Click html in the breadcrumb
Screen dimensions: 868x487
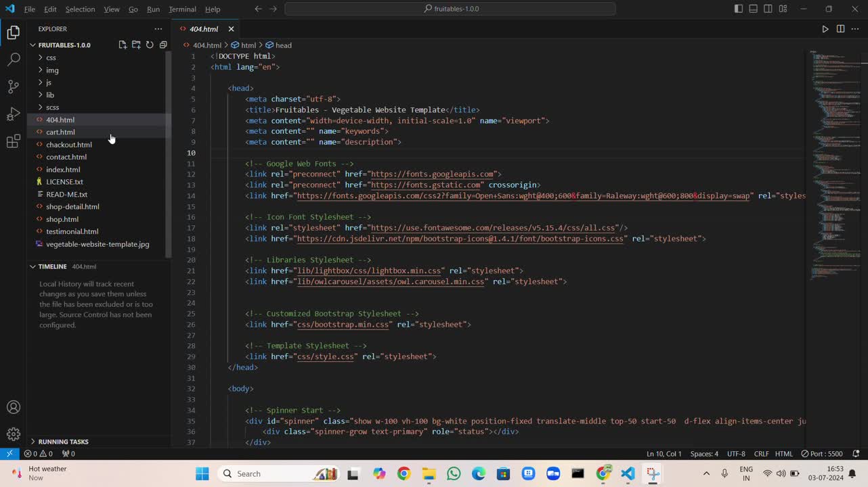(x=244, y=45)
